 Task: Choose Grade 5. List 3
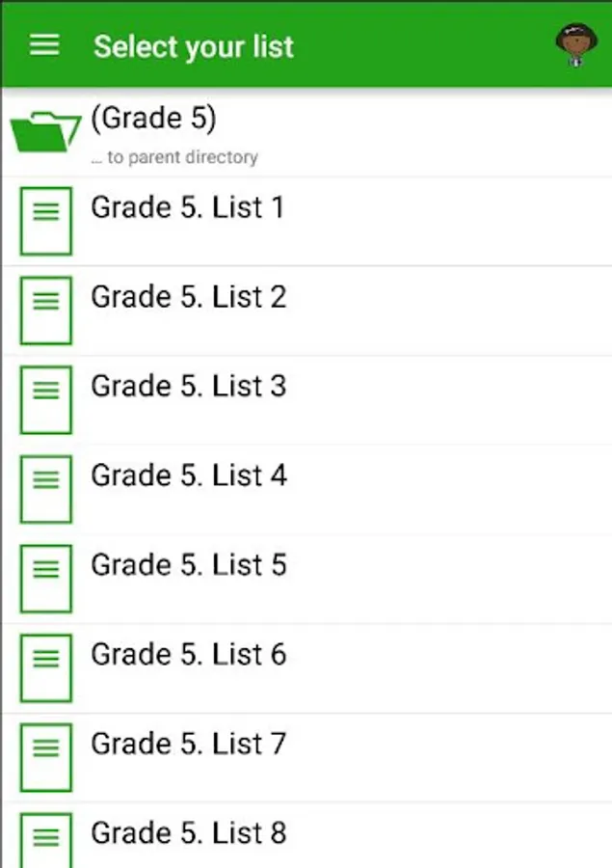[x=306, y=400]
